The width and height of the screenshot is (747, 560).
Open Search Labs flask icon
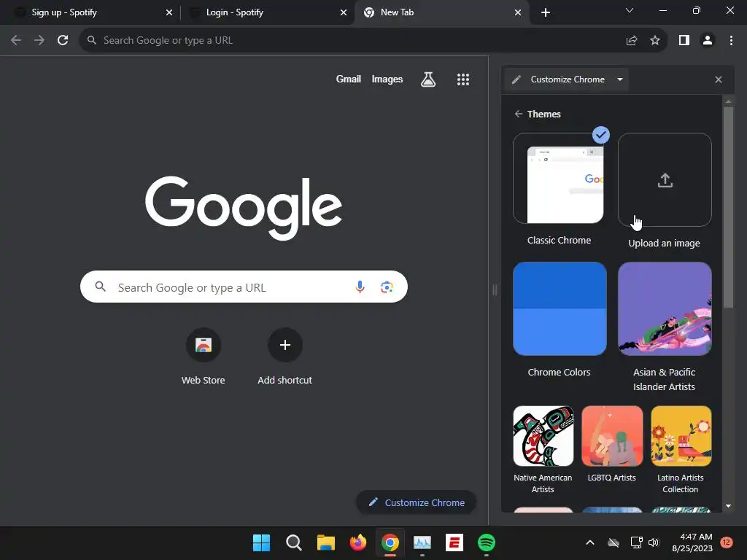428,79
